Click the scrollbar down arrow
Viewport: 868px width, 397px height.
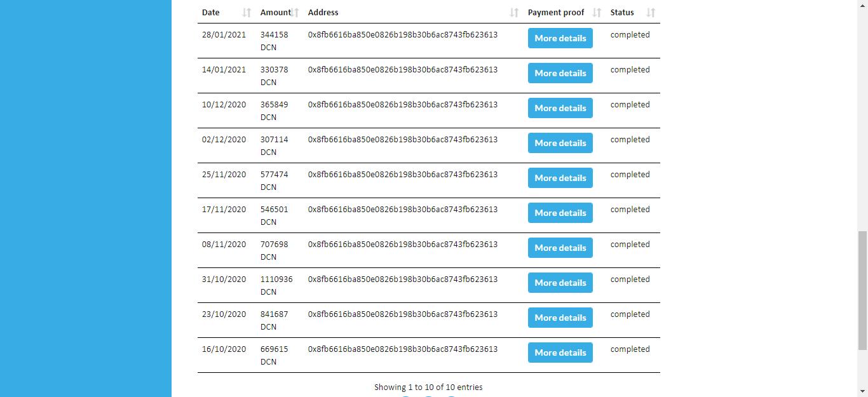(x=862, y=391)
